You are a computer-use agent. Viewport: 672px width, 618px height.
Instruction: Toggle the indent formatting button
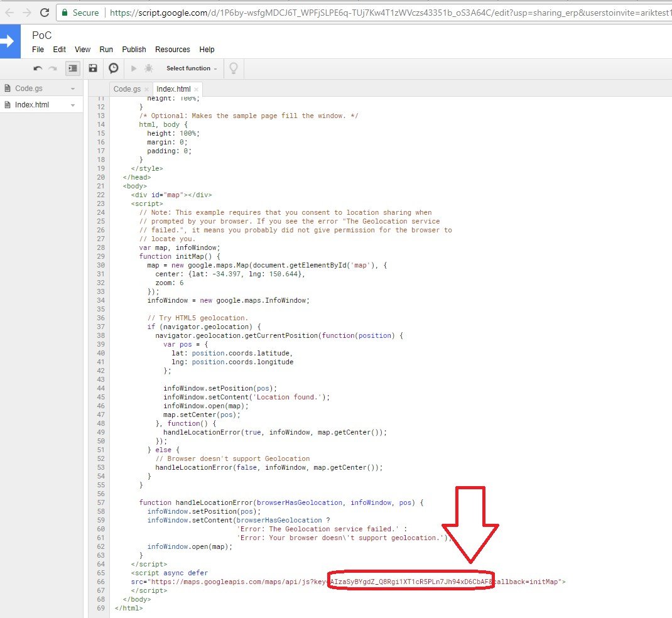click(x=73, y=68)
